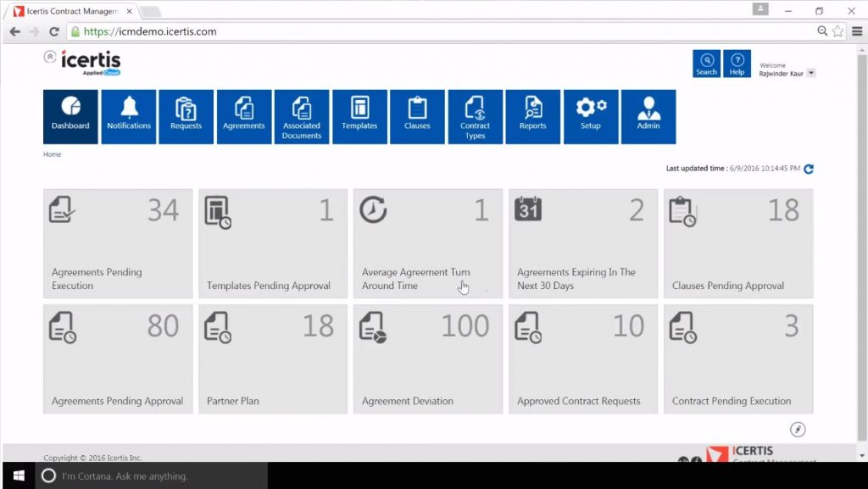Open the Setup gears tile
This screenshot has height=489, width=868.
[x=591, y=116]
